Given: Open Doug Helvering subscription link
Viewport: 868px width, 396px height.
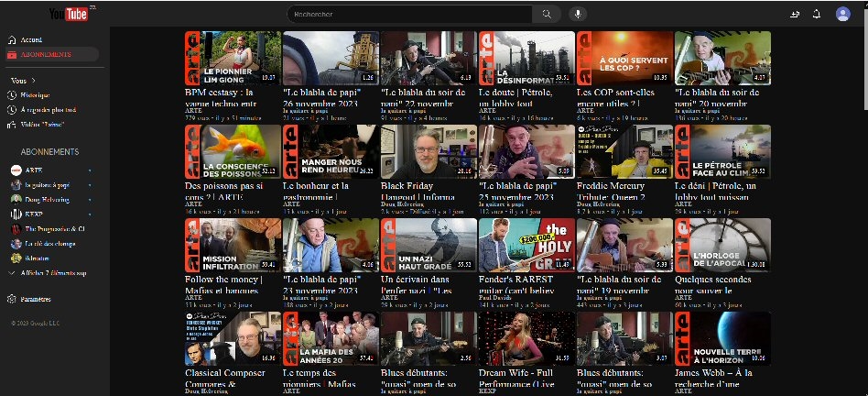Looking at the screenshot, I should [x=48, y=200].
